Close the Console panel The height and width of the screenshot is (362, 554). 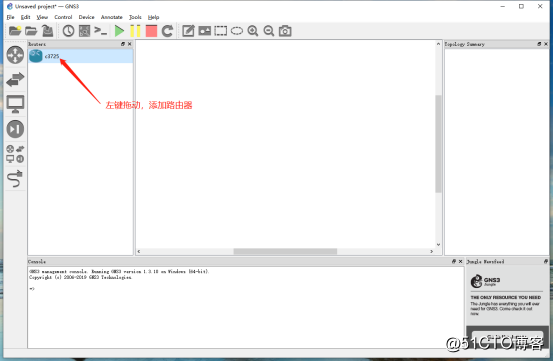point(460,262)
